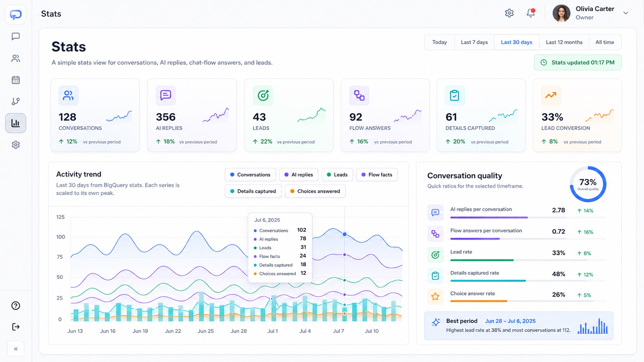Click the logout icon in sidebar
This screenshot has width=644, height=362.
click(x=15, y=327)
